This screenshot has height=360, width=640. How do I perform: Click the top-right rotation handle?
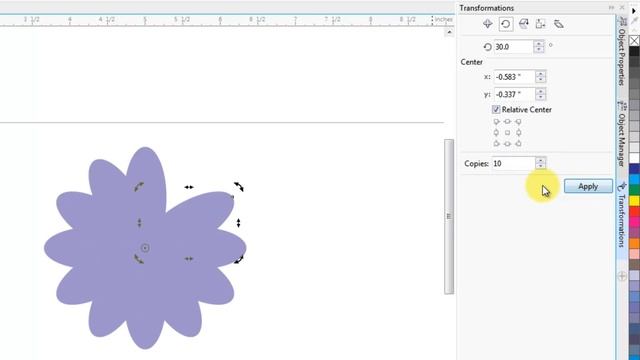click(x=239, y=187)
